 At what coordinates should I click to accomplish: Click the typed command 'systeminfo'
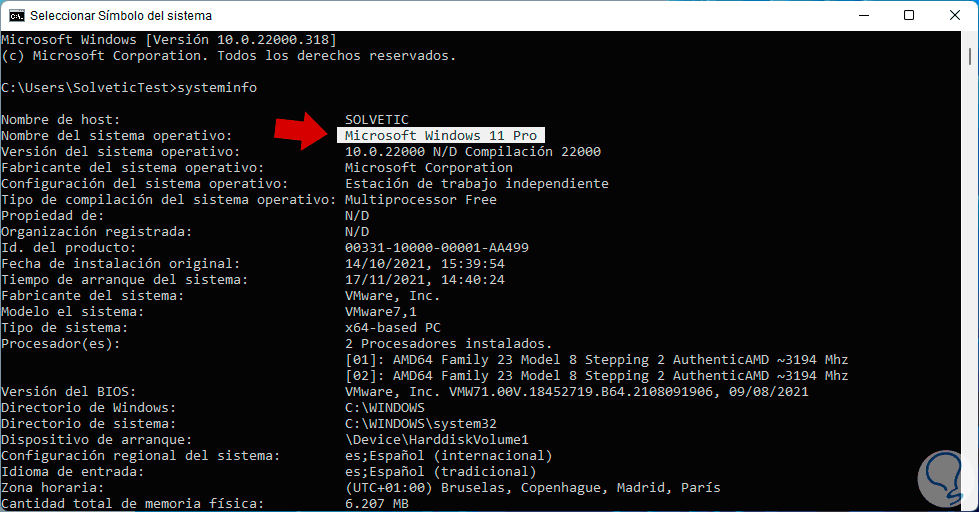pyautogui.click(x=217, y=87)
